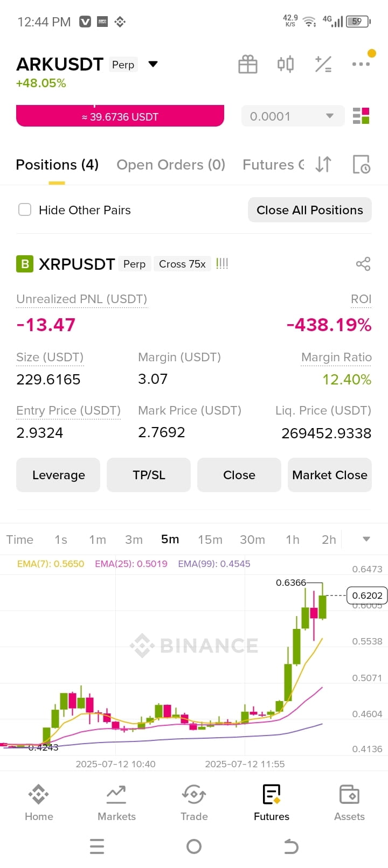Check the Hide Other Pairs checkbox
This screenshot has width=388, height=868.
(x=25, y=209)
